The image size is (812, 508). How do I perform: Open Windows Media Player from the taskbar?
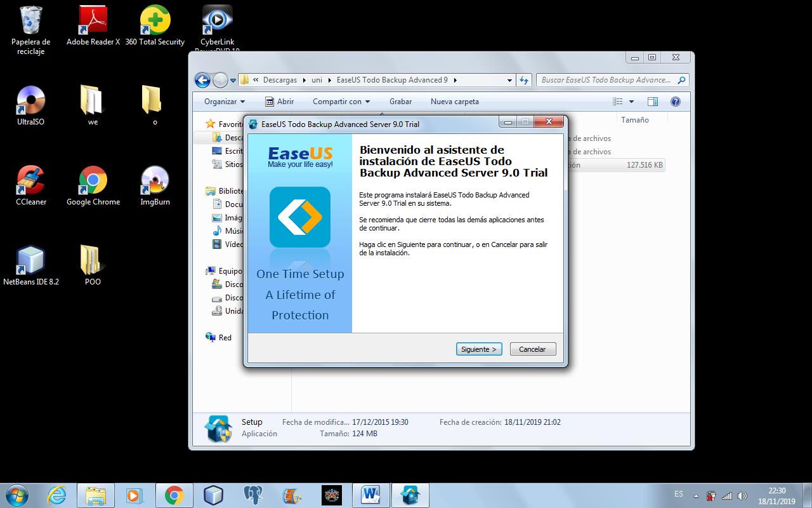pyautogui.click(x=134, y=495)
